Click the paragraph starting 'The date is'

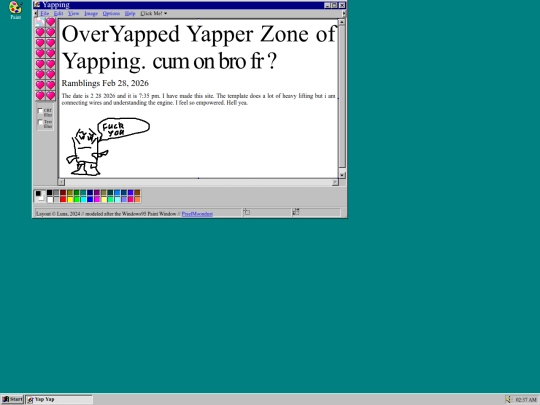pos(198,99)
